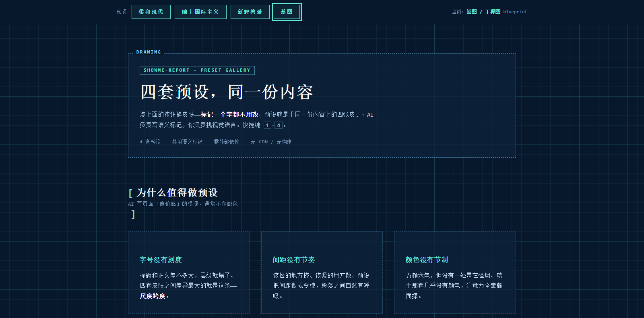
Task: Switch to the 新野兽派 preset
Action: pos(250,12)
